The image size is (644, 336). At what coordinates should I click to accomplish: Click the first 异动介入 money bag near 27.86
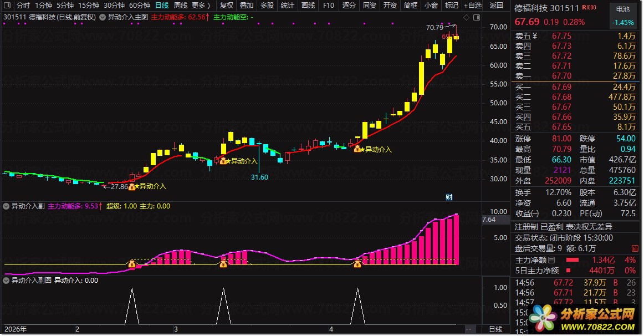coord(132,186)
